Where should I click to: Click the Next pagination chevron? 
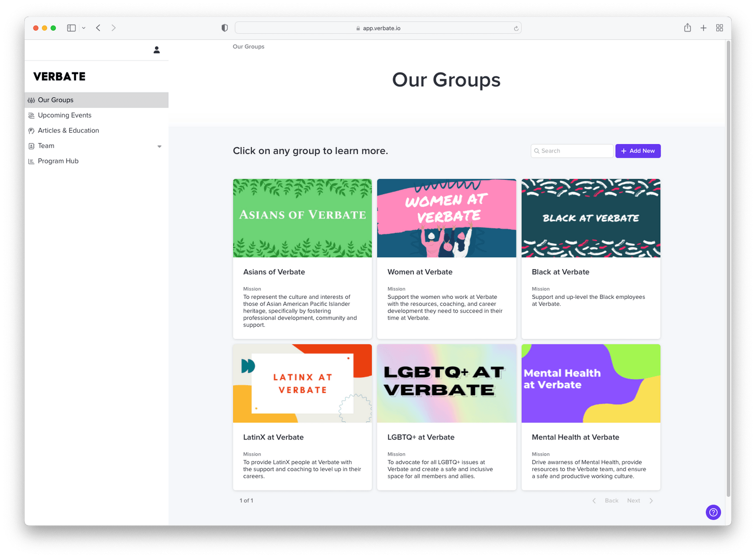tap(651, 500)
